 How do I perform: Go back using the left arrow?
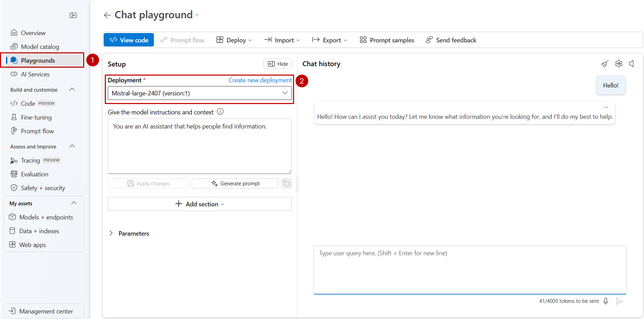pyautogui.click(x=107, y=15)
